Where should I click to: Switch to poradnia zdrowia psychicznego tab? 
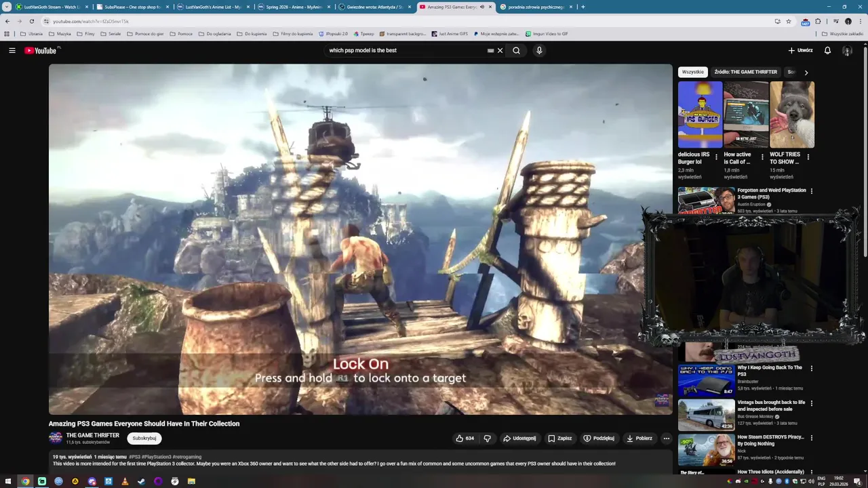point(536,7)
